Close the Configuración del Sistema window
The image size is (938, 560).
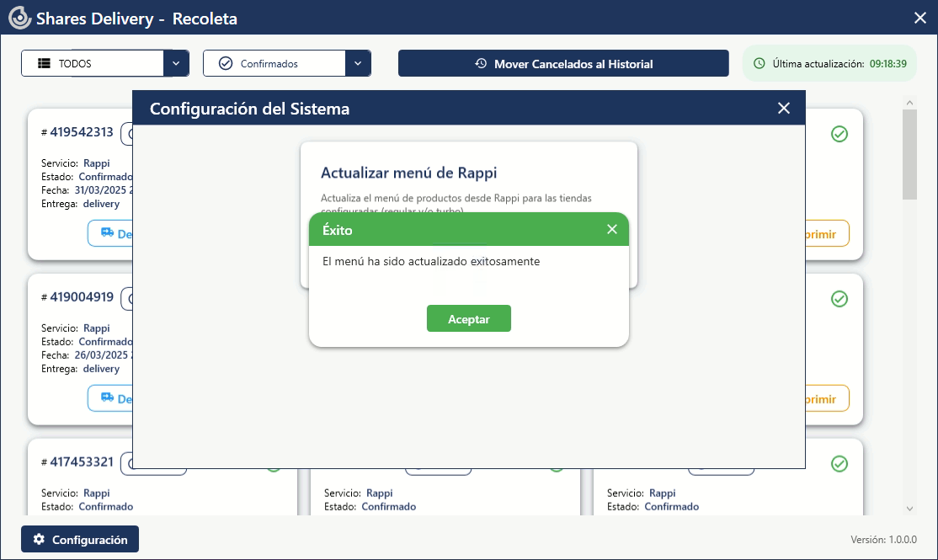(784, 108)
